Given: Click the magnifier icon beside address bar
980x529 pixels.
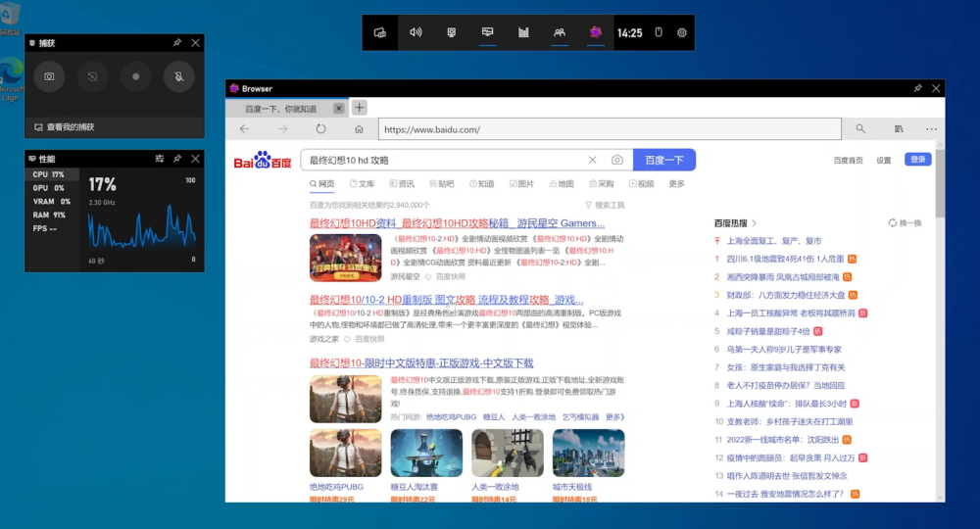Looking at the screenshot, I should 860,128.
